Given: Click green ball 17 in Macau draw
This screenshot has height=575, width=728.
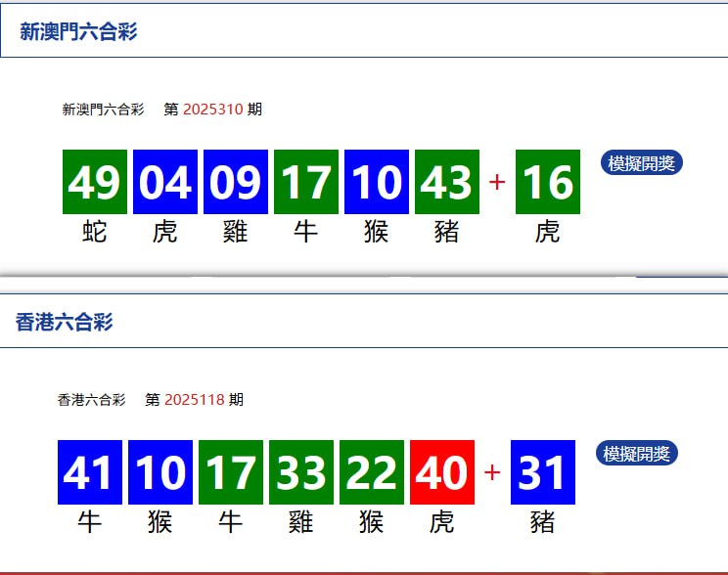Looking at the screenshot, I should click(306, 182).
